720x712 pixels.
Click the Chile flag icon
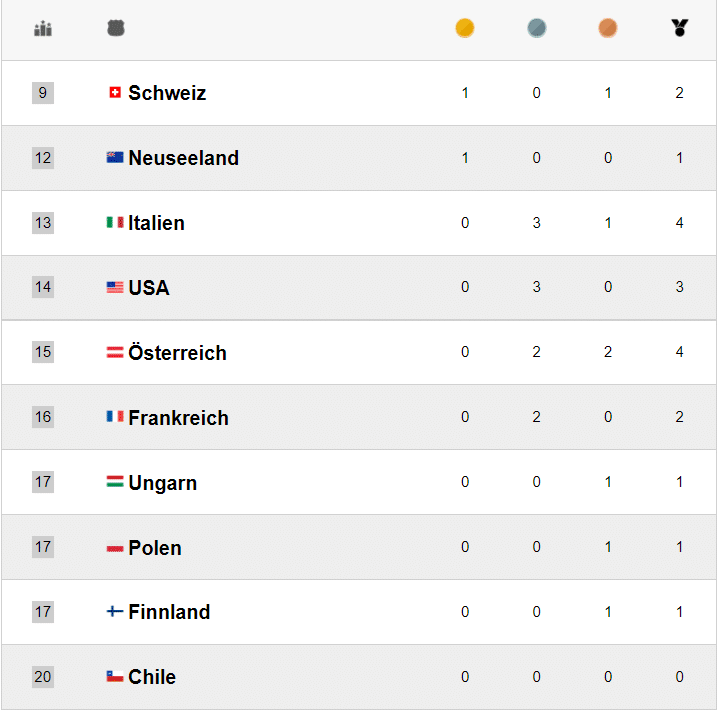point(115,677)
